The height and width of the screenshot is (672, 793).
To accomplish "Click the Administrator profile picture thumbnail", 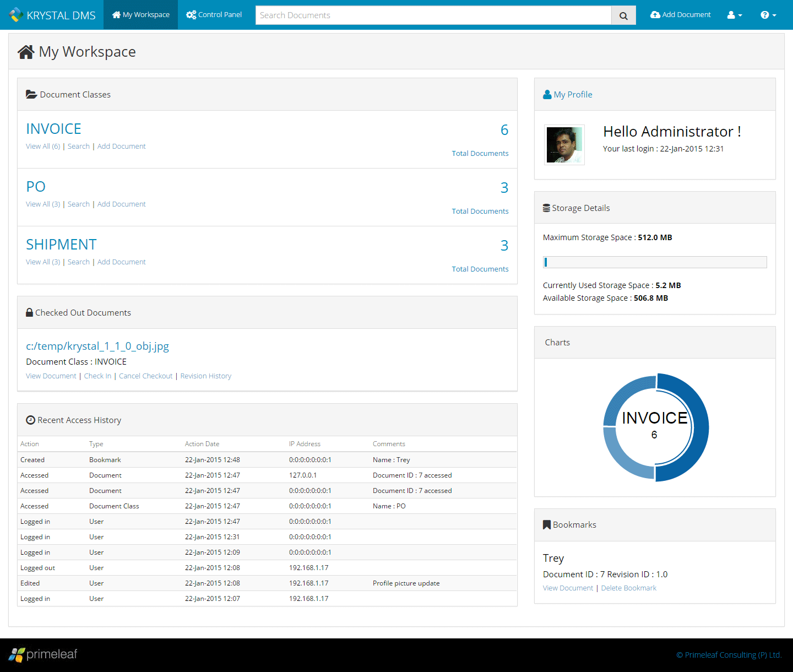I will tap(564, 145).
